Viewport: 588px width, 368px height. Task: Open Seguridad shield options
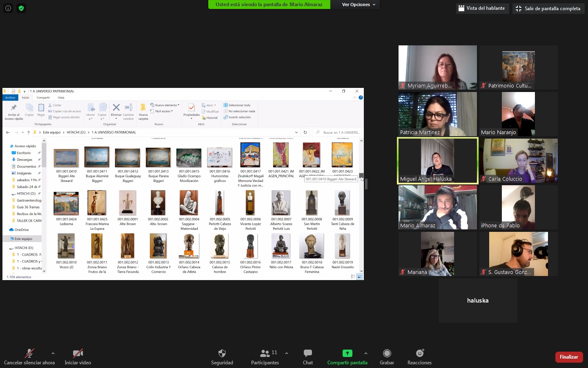pyautogui.click(x=222, y=357)
